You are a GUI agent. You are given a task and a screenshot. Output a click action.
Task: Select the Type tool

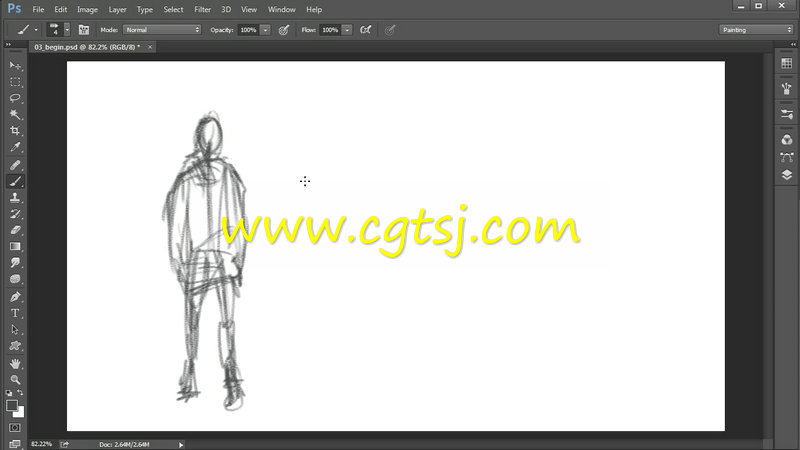[x=15, y=313]
